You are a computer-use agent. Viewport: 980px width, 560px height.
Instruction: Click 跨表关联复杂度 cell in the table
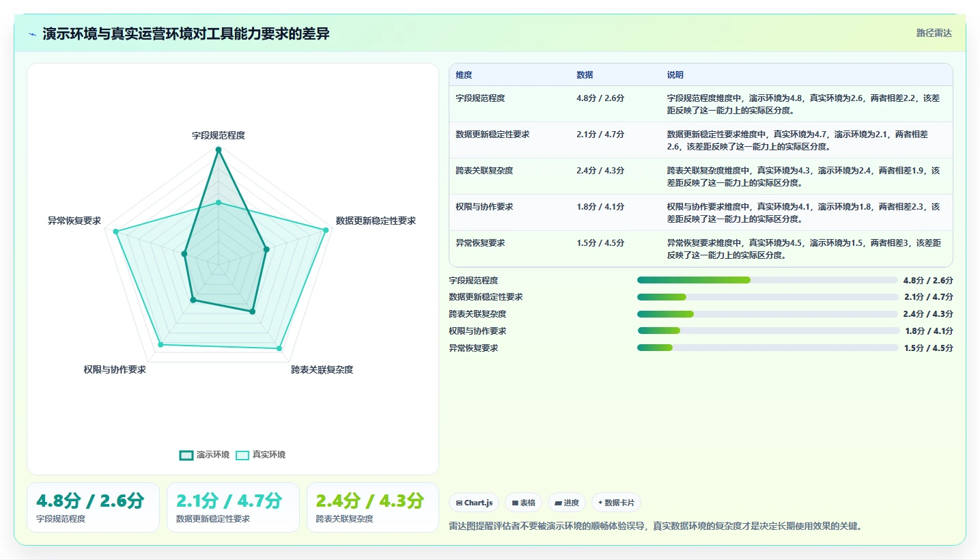[484, 171]
